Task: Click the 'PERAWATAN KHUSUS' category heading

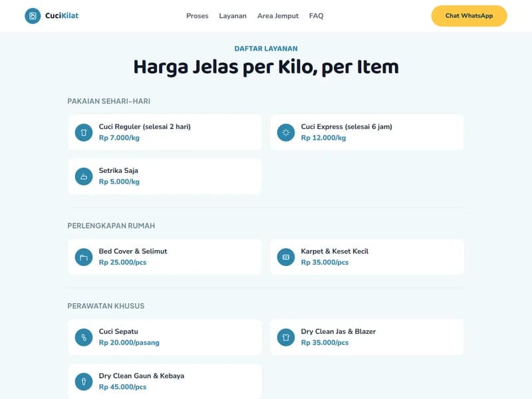Action: point(106,306)
